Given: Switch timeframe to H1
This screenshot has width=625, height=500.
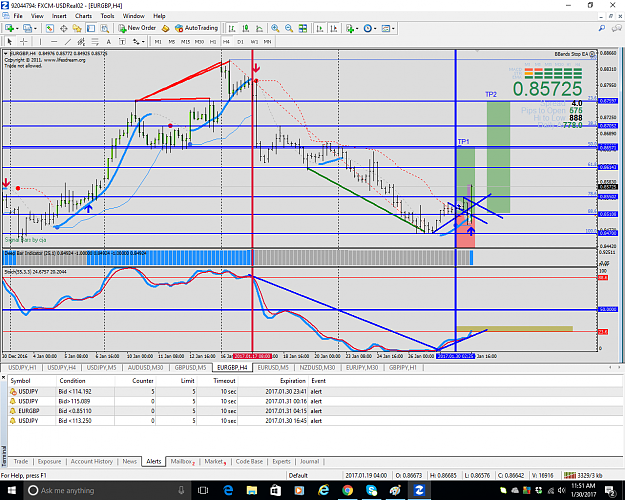Looking at the screenshot, I should point(213,41).
